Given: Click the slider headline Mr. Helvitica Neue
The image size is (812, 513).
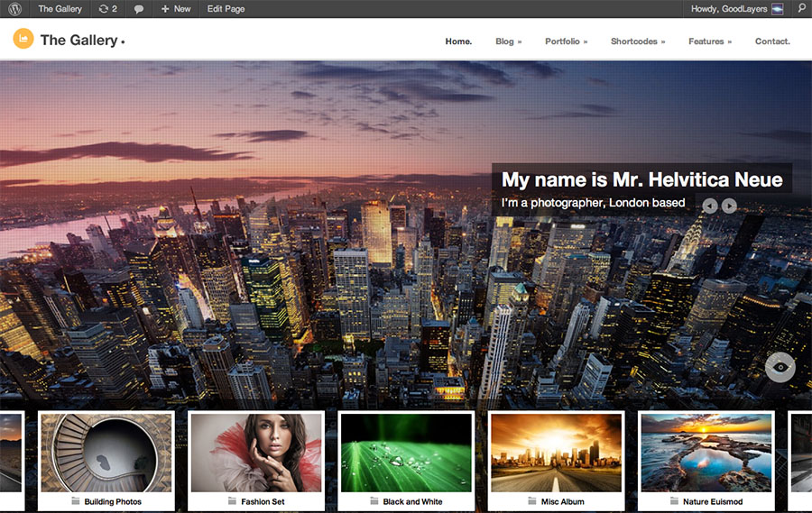Looking at the screenshot, I should [x=642, y=179].
